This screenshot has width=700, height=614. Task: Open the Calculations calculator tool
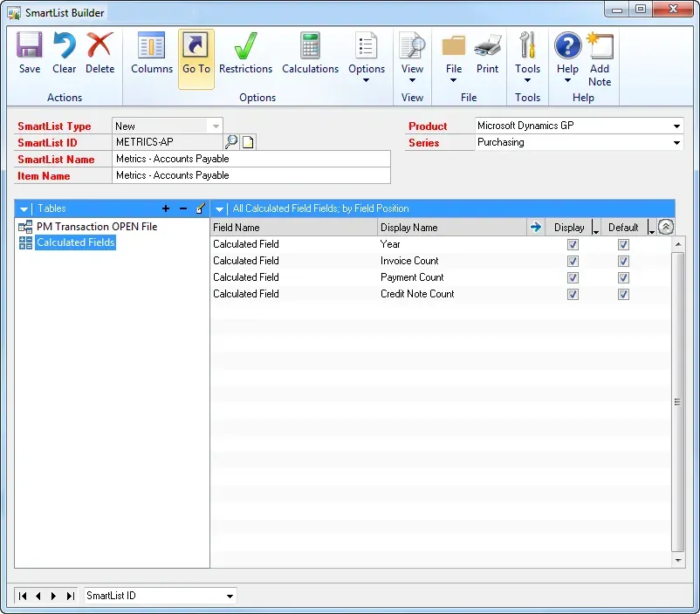point(310,53)
